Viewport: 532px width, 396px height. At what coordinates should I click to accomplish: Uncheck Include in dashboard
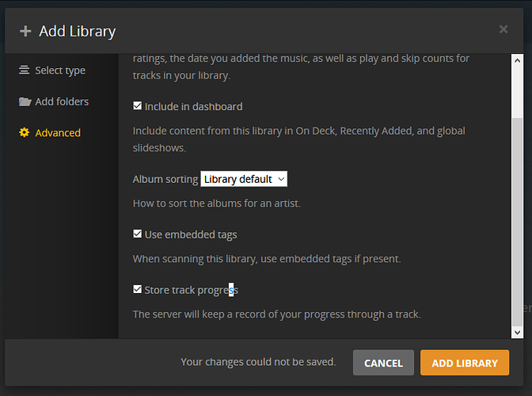138,106
